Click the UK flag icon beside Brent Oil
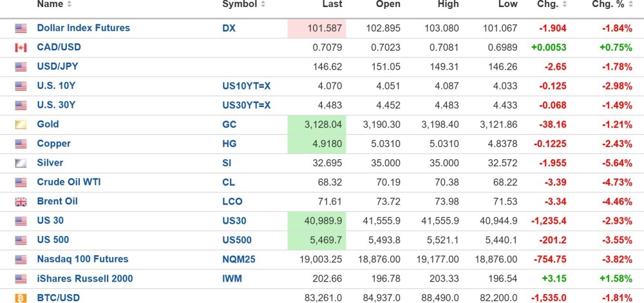This screenshot has width=644, height=303. [x=21, y=202]
